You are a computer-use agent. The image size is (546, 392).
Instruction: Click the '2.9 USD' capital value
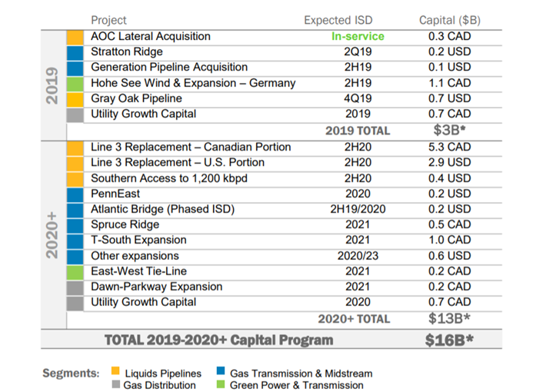450,163
